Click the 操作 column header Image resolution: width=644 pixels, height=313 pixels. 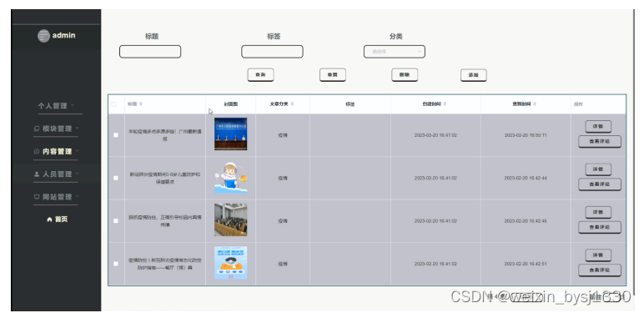click(578, 104)
